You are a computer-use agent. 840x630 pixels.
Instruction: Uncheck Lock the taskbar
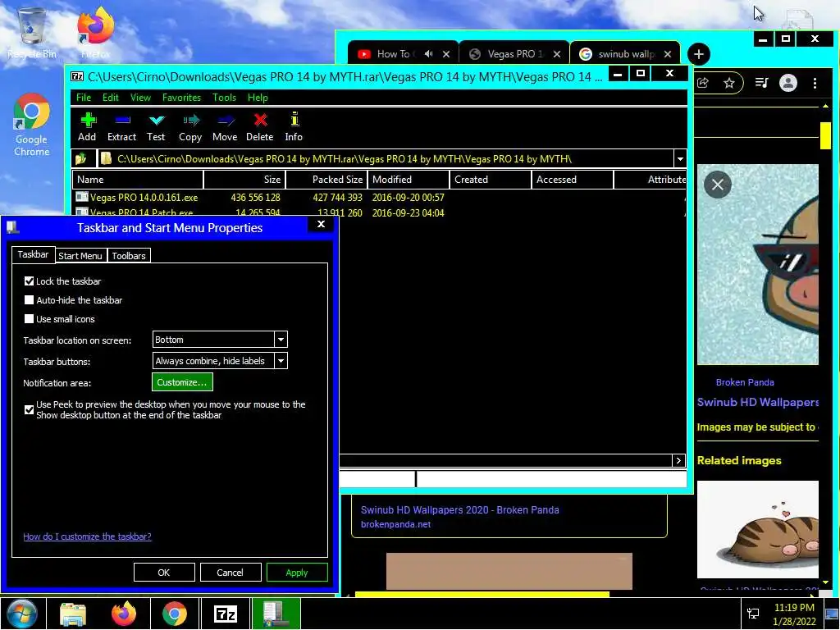point(29,281)
